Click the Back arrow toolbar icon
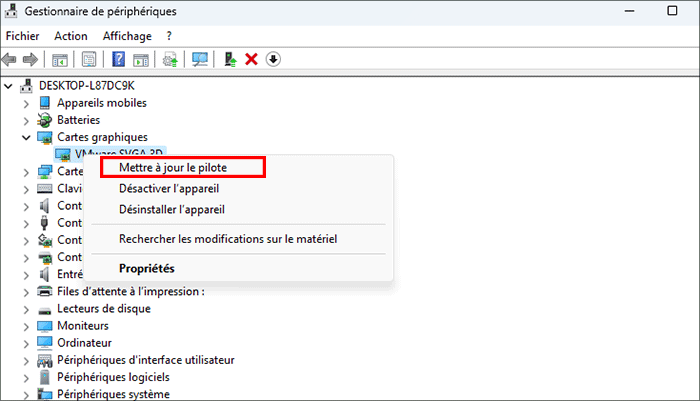Viewport: 700px width, 401px height. click(x=11, y=59)
